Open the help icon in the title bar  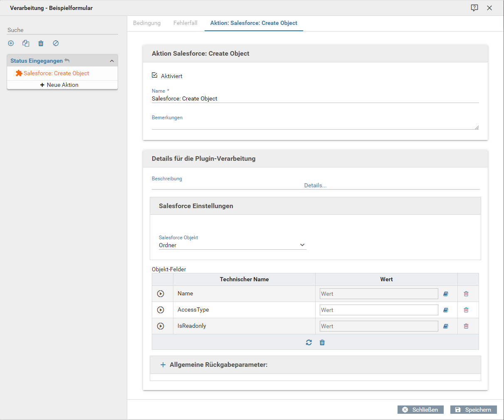click(x=474, y=8)
